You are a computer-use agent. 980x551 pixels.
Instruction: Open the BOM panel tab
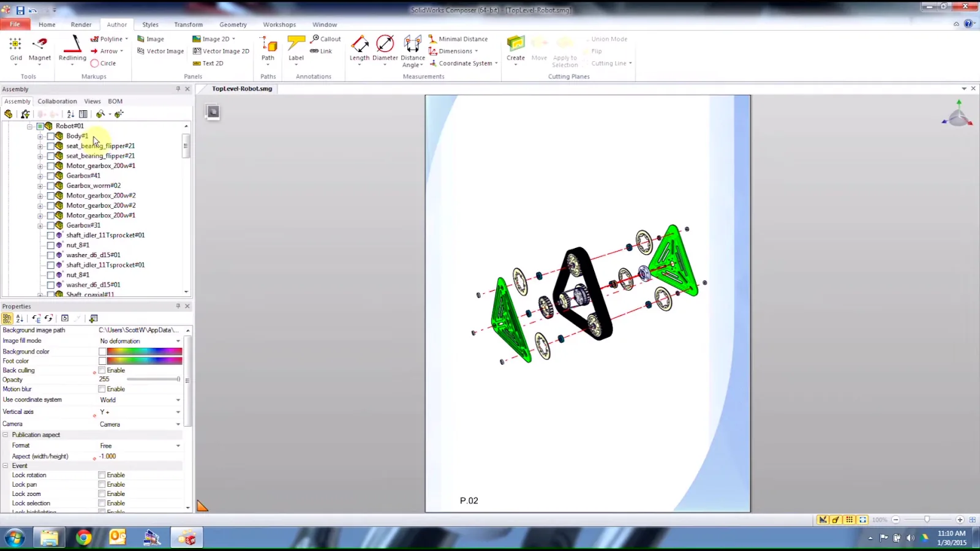[x=115, y=102]
